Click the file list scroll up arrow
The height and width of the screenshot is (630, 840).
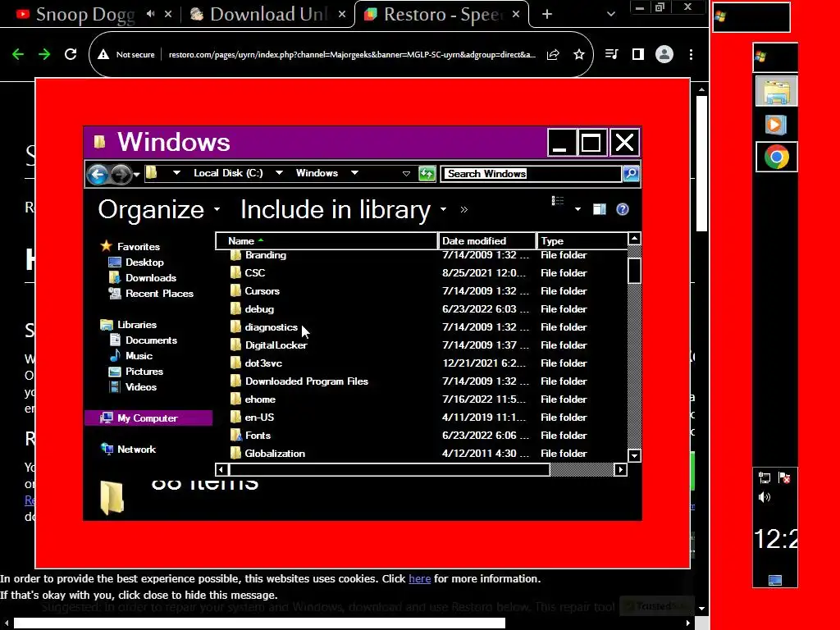pos(634,239)
